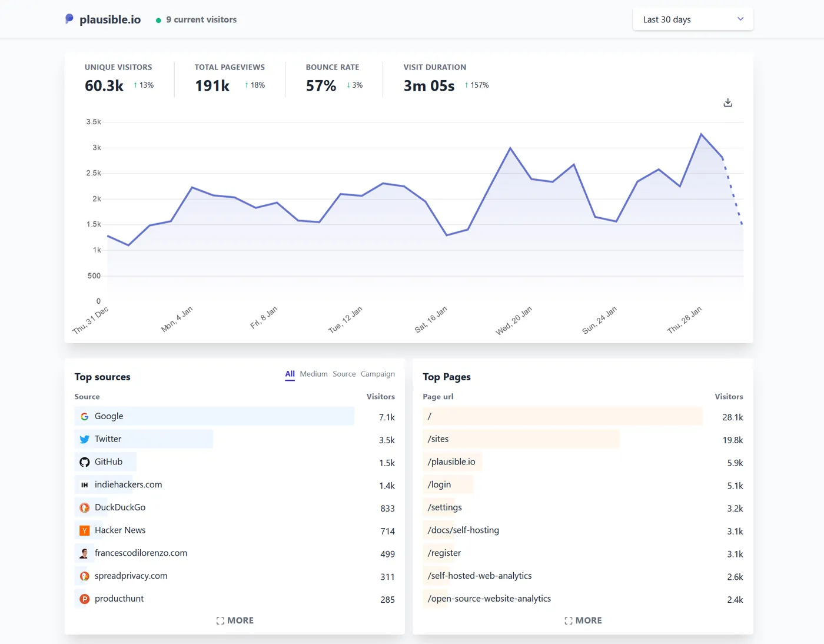The width and height of the screenshot is (824, 644).
Task: Switch to the Campaign tab
Action: pos(377,374)
